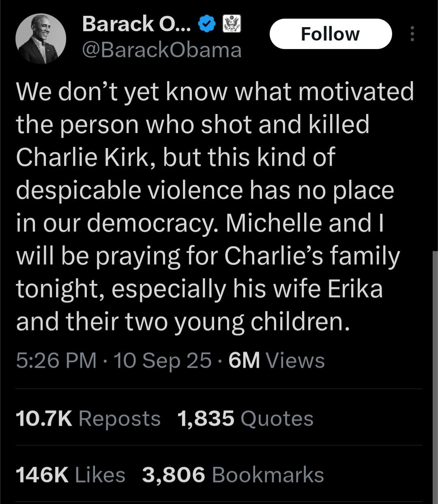The width and height of the screenshot is (438, 504).
Task: Show the 146K Likes list
Action: pyautogui.click(x=71, y=475)
